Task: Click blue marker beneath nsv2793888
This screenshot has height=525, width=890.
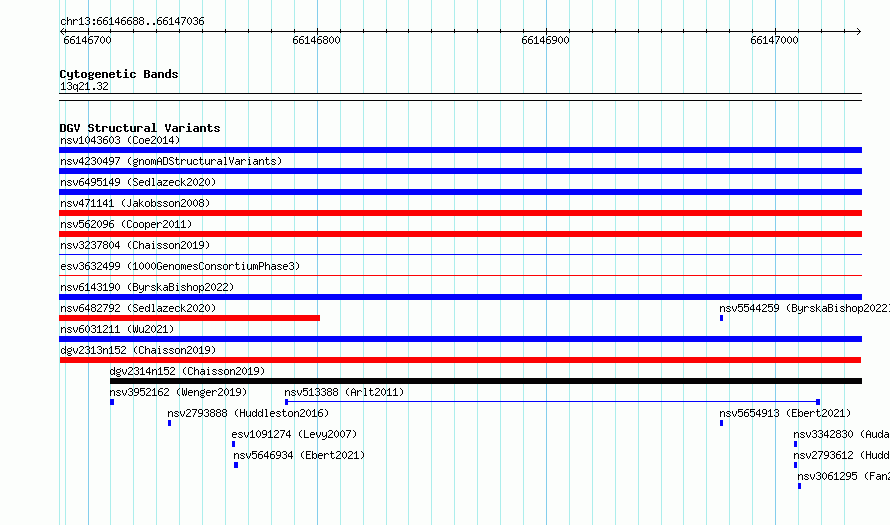Action: (170, 423)
